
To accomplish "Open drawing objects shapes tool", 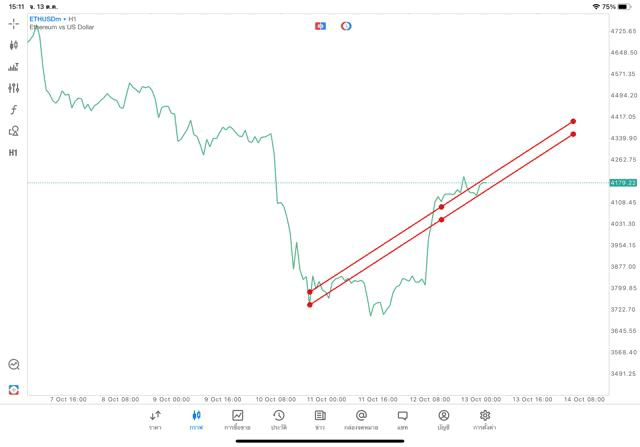I will [13, 131].
